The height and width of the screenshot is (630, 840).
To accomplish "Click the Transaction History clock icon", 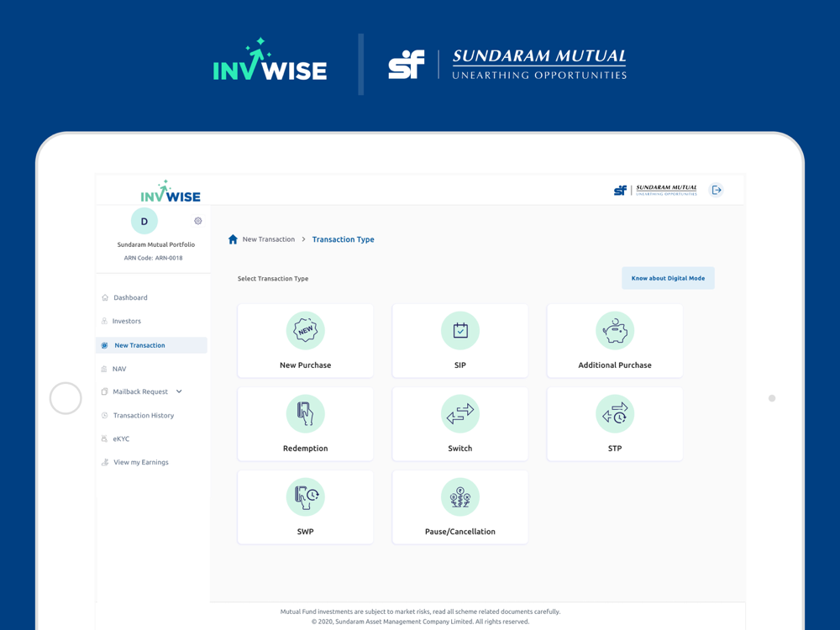I will pos(105,416).
